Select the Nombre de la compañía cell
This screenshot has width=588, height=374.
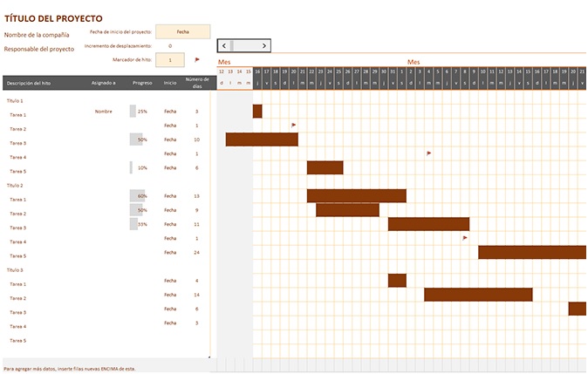pos(37,35)
